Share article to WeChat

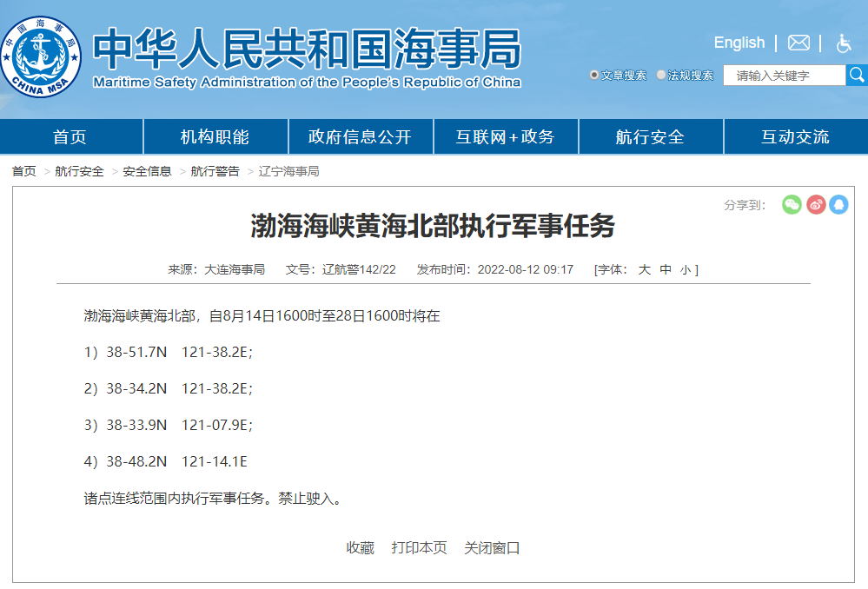point(792,205)
